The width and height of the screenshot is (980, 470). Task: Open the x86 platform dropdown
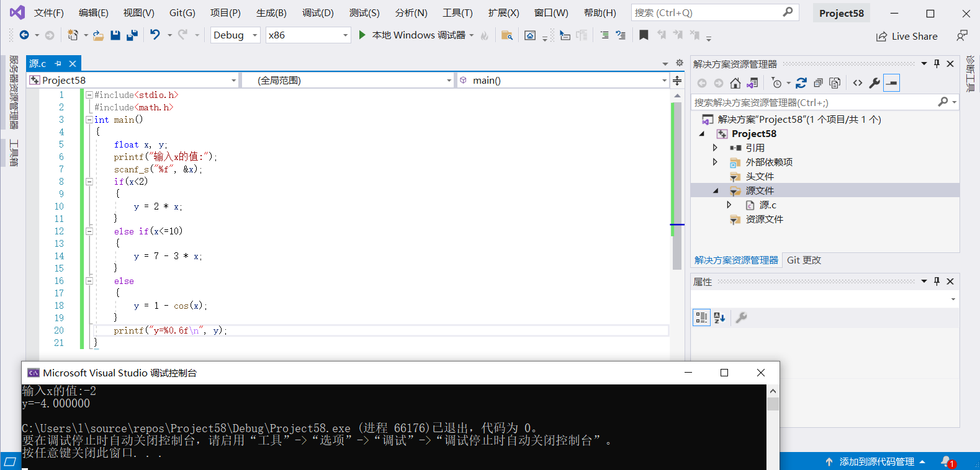(x=346, y=35)
